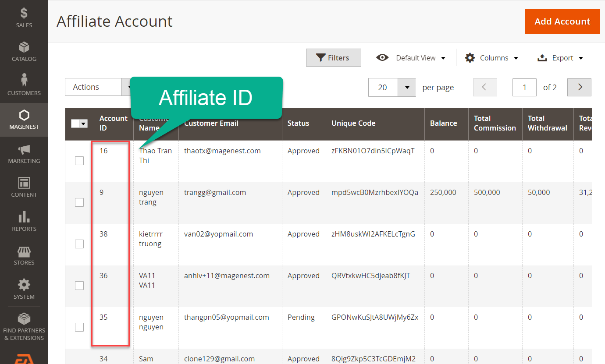Sort by Customer Email column header
The height and width of the screenshot is (364, 605).
pyautogui.click(x=230, y=124)
